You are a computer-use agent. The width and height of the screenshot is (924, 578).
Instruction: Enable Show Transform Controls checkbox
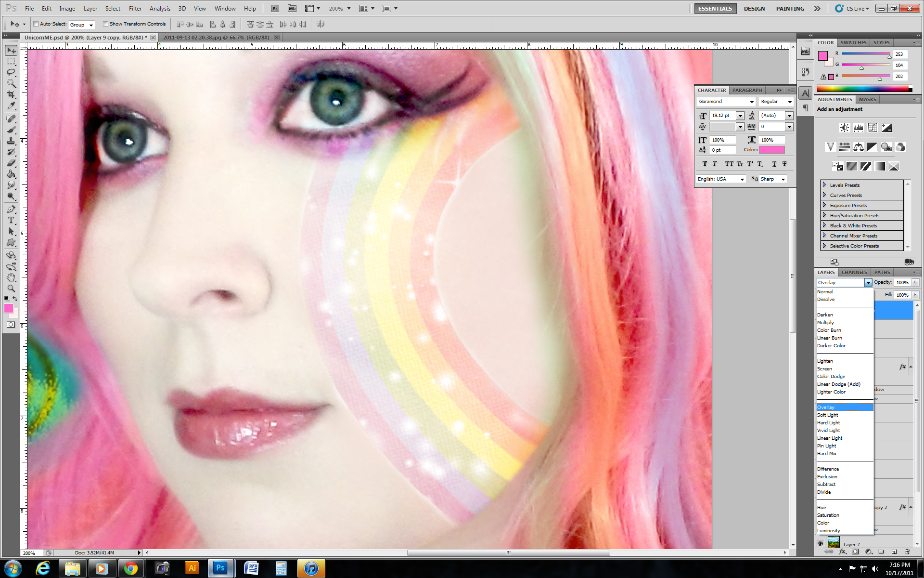(x=105, y=24)
